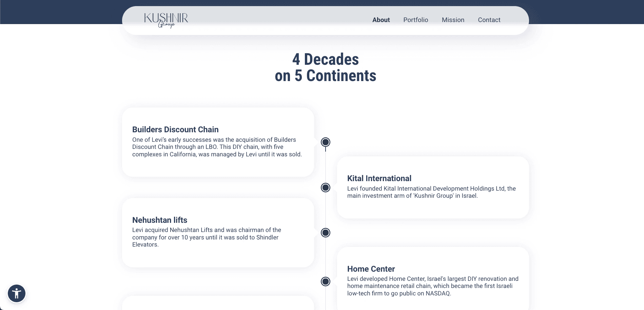The height and width of the screenshot is (310, 644).
Task: Click the Builders Discount Chain description text
Action: tap(217, 147)
